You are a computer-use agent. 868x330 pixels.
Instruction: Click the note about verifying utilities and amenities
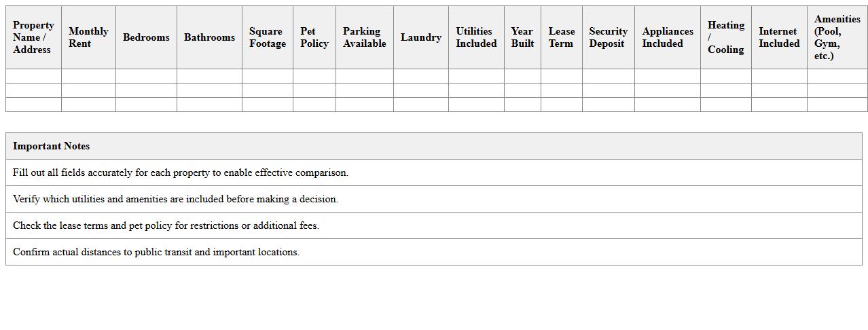point(175,199)
